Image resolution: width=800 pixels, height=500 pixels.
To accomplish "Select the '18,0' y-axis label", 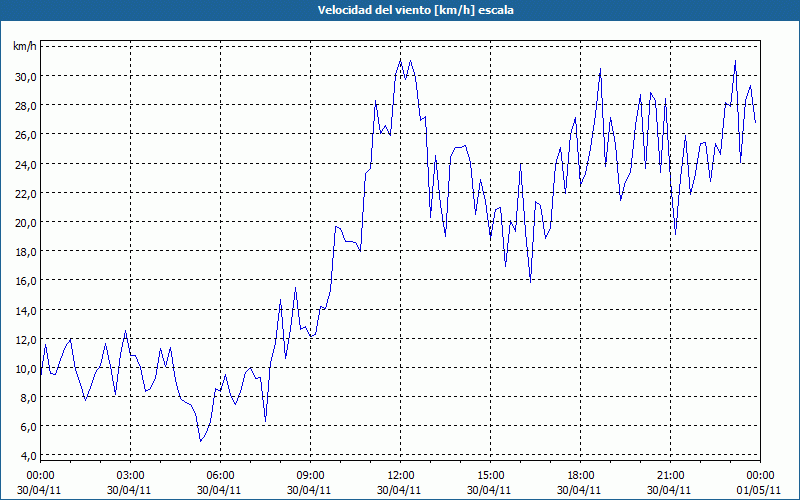I will 26,252.
